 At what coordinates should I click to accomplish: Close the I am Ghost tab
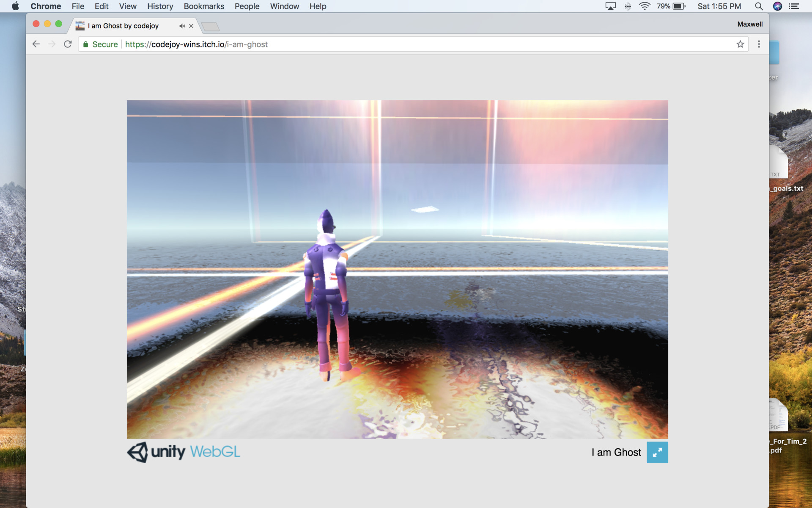coord(191,26)
